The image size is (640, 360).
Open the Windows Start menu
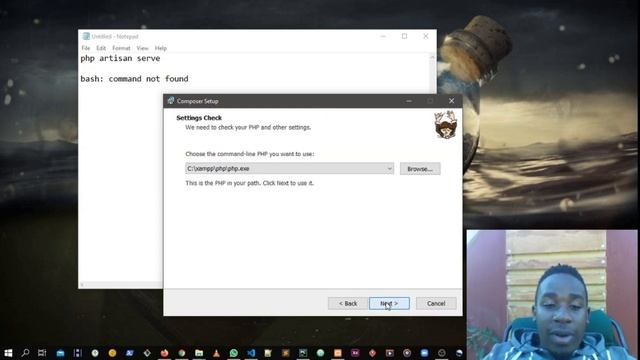(x=8, y=353)
